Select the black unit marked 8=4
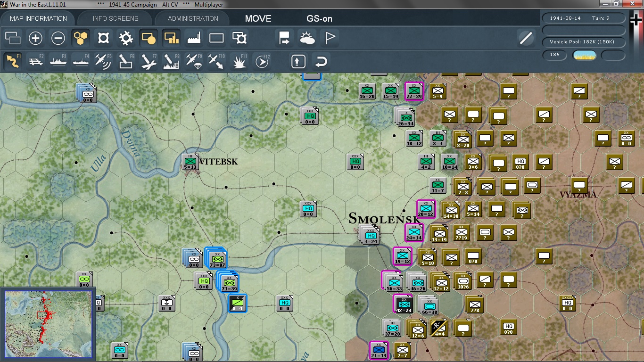The image size is (644, 362). pos(238,303)
